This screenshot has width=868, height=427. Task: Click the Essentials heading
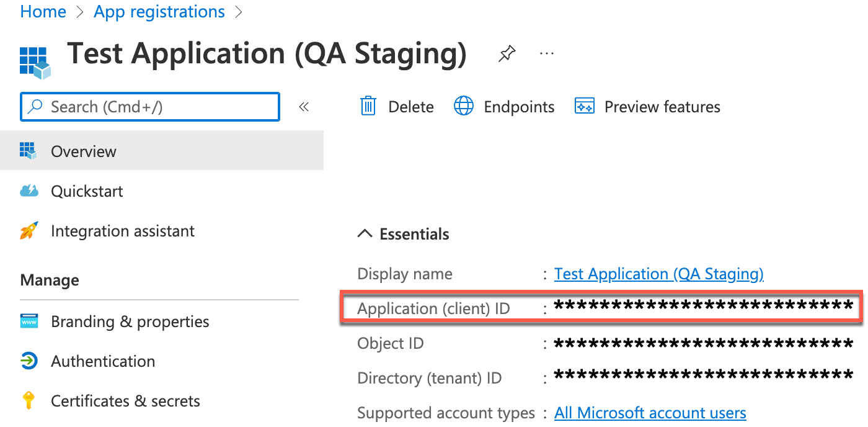tap(414, 234)
